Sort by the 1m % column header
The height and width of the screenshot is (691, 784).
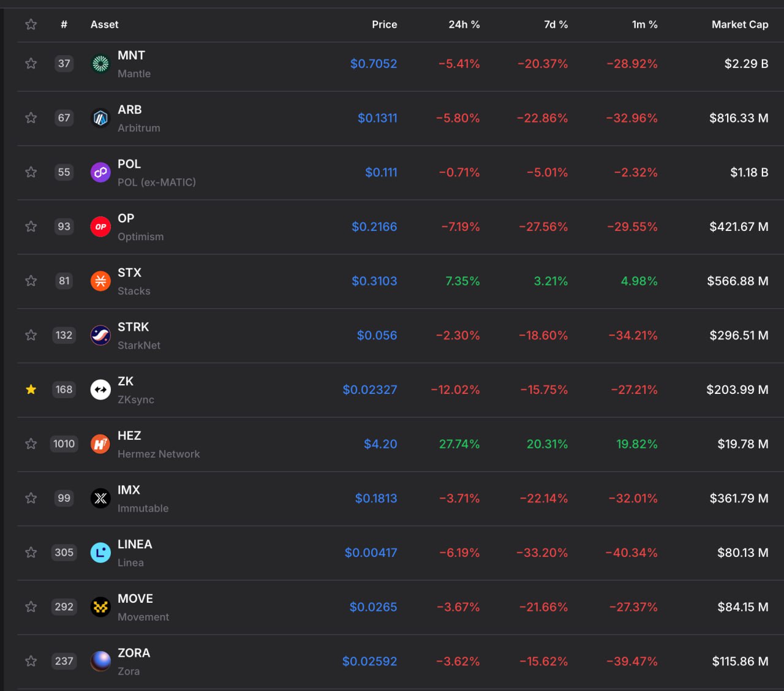tap(644, 25)
